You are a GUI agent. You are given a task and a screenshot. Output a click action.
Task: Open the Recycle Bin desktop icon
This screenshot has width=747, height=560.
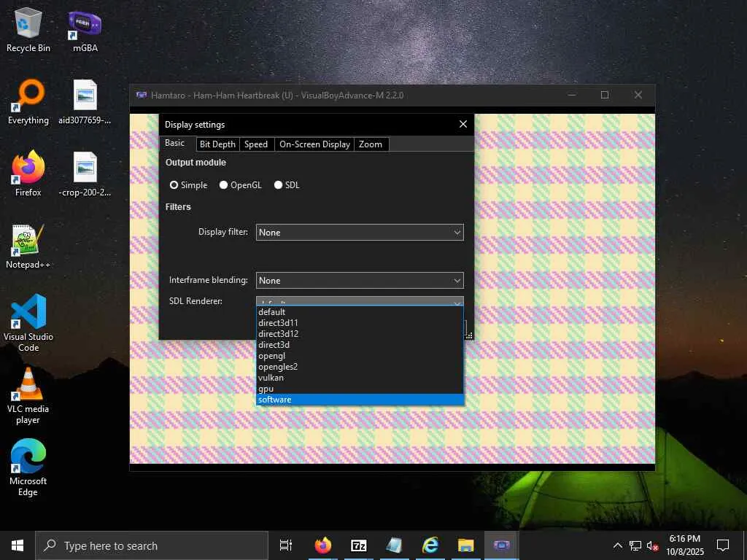[28, 30]
